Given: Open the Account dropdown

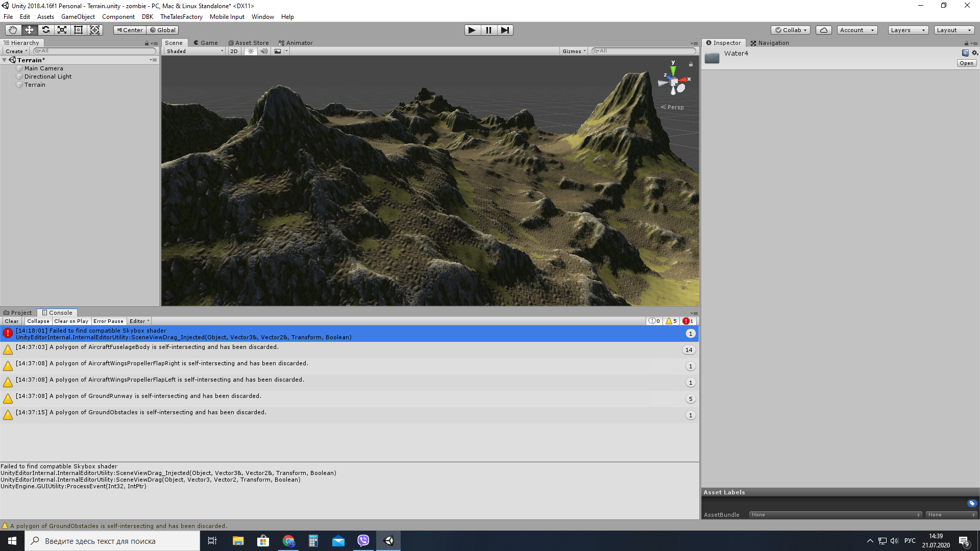Looking at the screenshot, I should (857, 30).
